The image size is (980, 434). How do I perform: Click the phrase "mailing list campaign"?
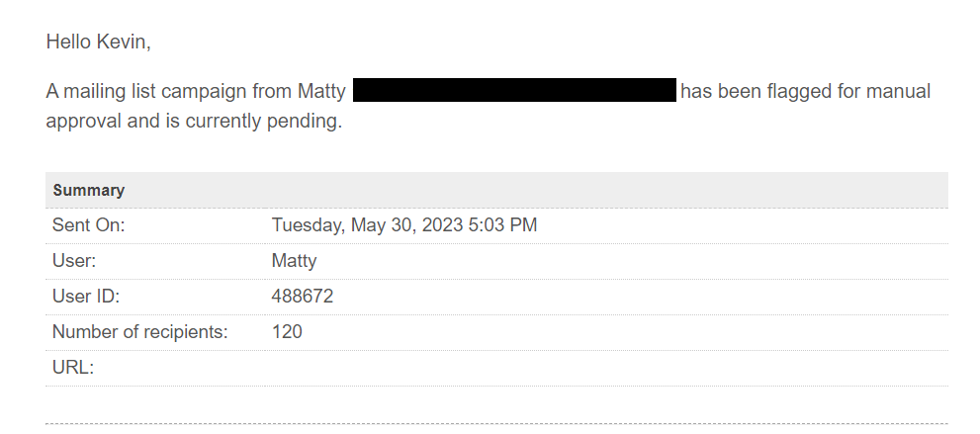click(x=164, y=92)
